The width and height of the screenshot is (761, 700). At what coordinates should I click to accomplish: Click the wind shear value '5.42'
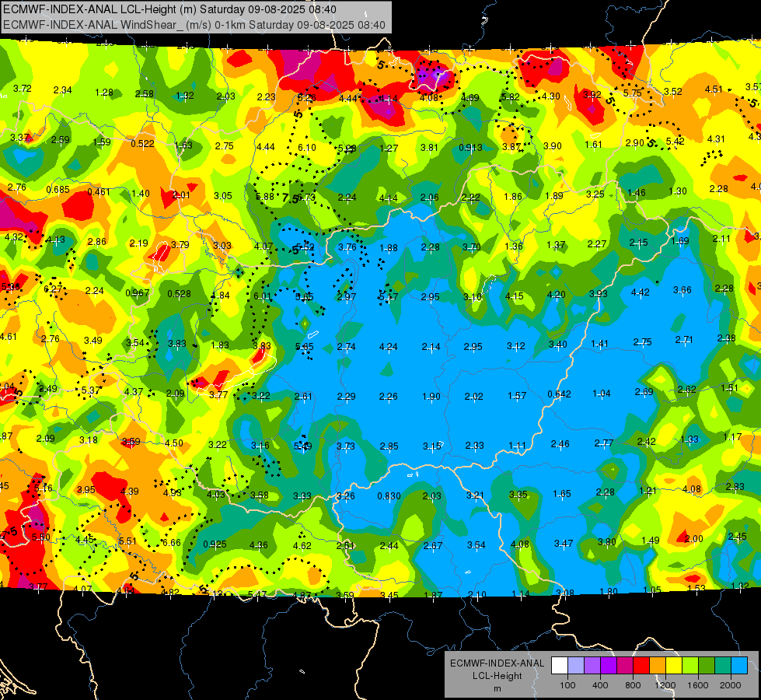(675, 141)
